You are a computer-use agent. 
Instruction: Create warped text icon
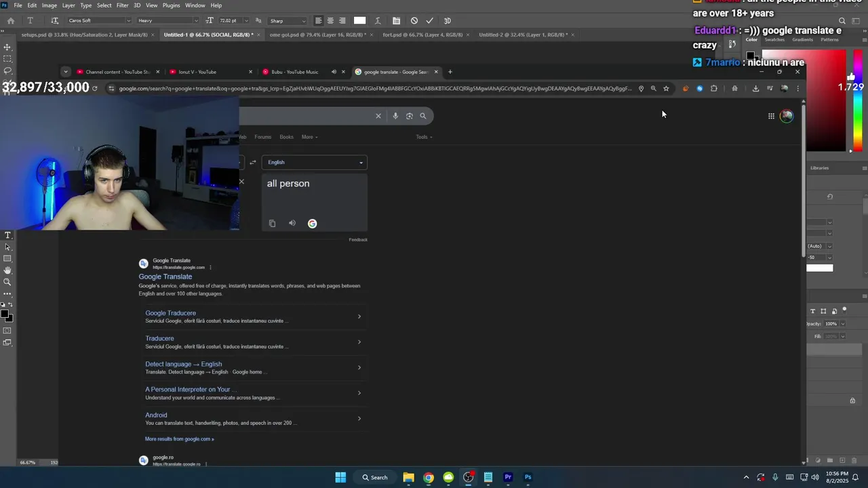378,20
